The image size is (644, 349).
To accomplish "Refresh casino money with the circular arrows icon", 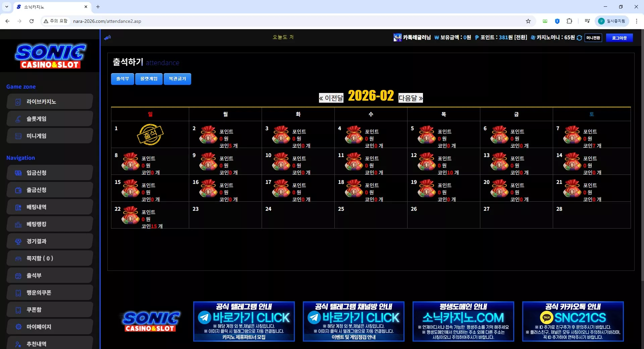I will pos(579,38).
